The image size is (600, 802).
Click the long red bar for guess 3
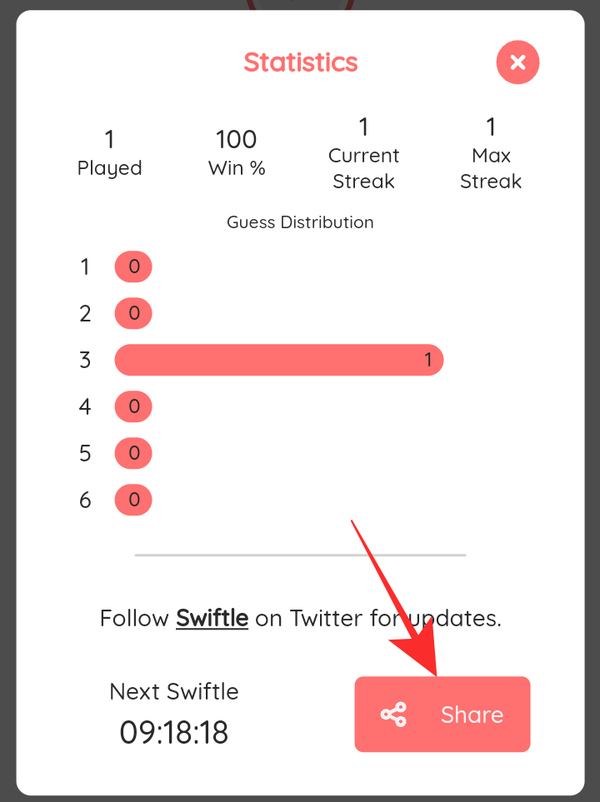[278, 360]
